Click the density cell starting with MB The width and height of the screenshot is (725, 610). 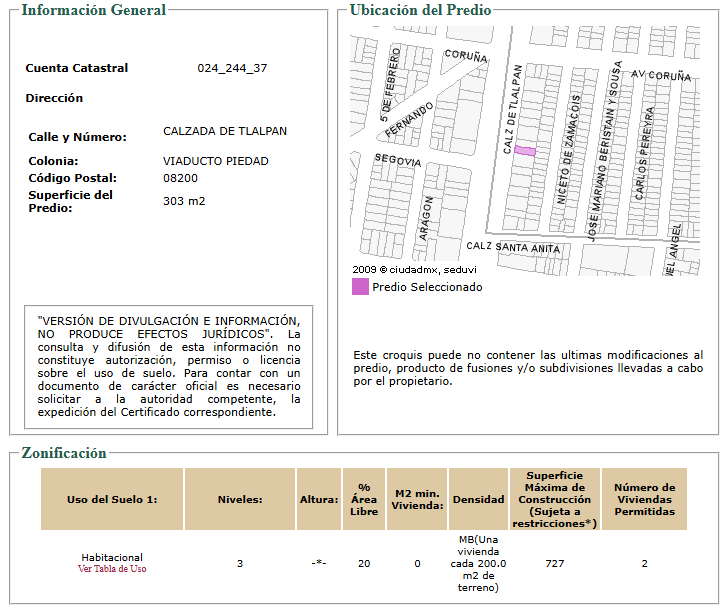[478, 564]
